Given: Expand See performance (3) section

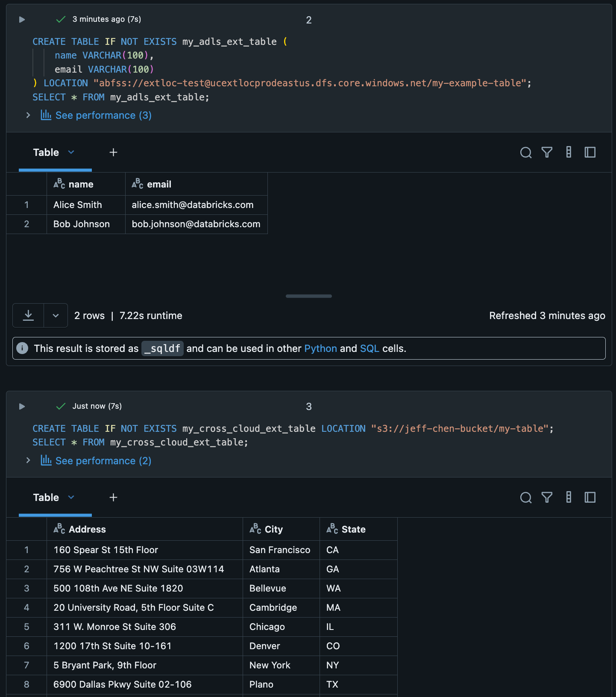Looking at the screenshot, I should [28, 115].
